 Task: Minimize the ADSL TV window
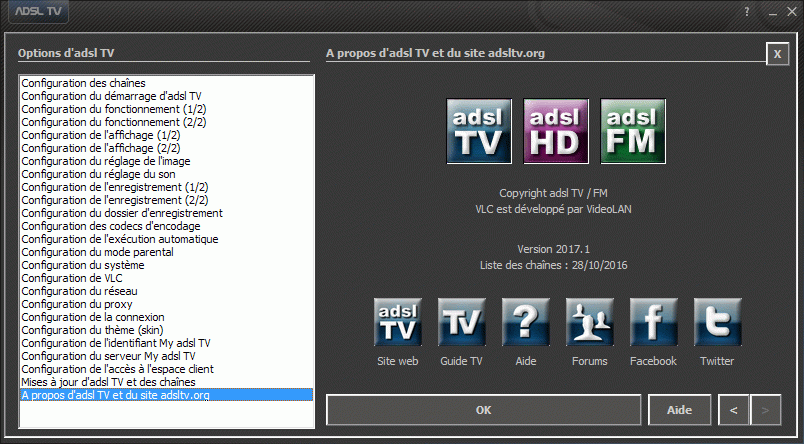773,12
